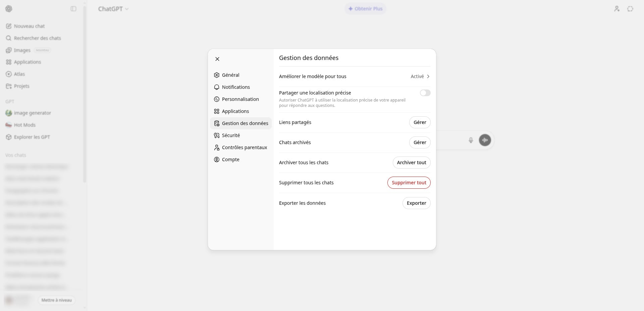Click the ChatGPT logo in the sidebar

9,9
